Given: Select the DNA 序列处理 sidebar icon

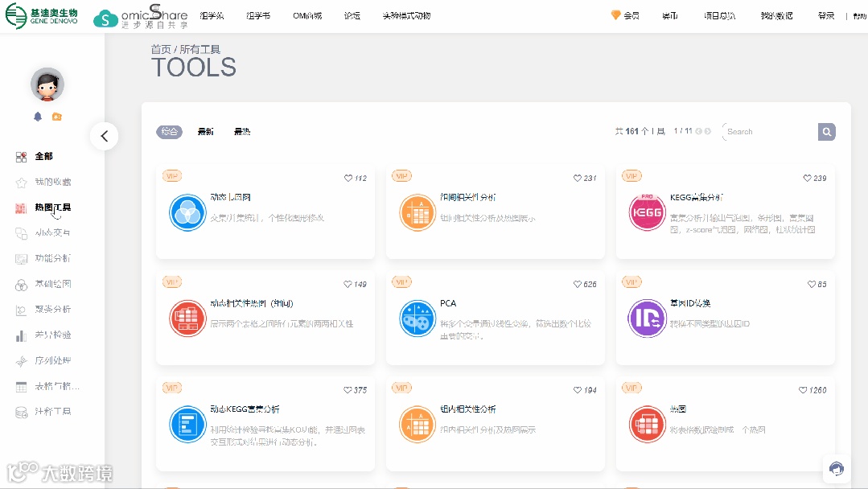Looking at the screenshot, I should 21,361.
